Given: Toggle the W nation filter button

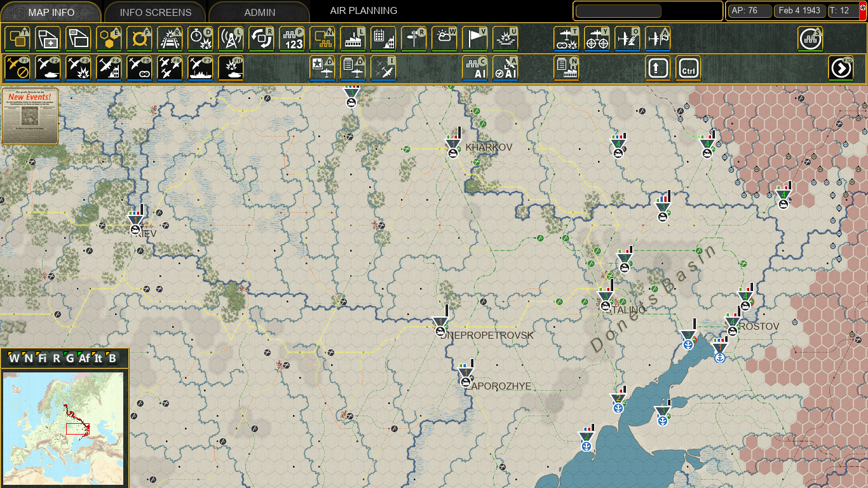Looking at the screenshot, I should click(x=14, y=358).
